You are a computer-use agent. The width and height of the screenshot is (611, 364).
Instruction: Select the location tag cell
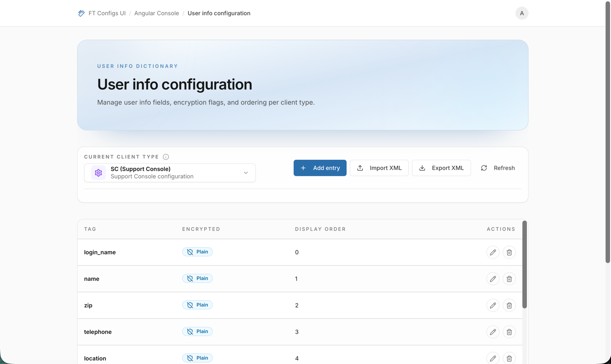click(95, 358)
